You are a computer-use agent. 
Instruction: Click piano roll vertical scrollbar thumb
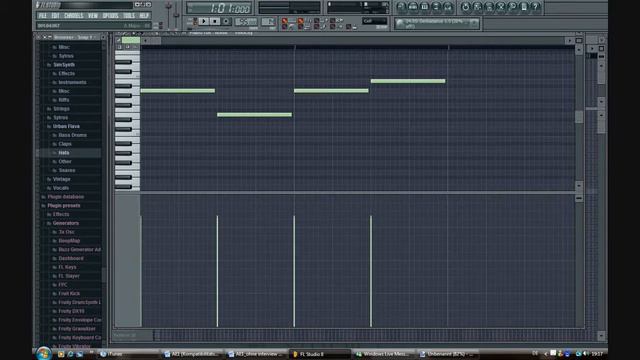pyautogui.click(x=579, y=117)
